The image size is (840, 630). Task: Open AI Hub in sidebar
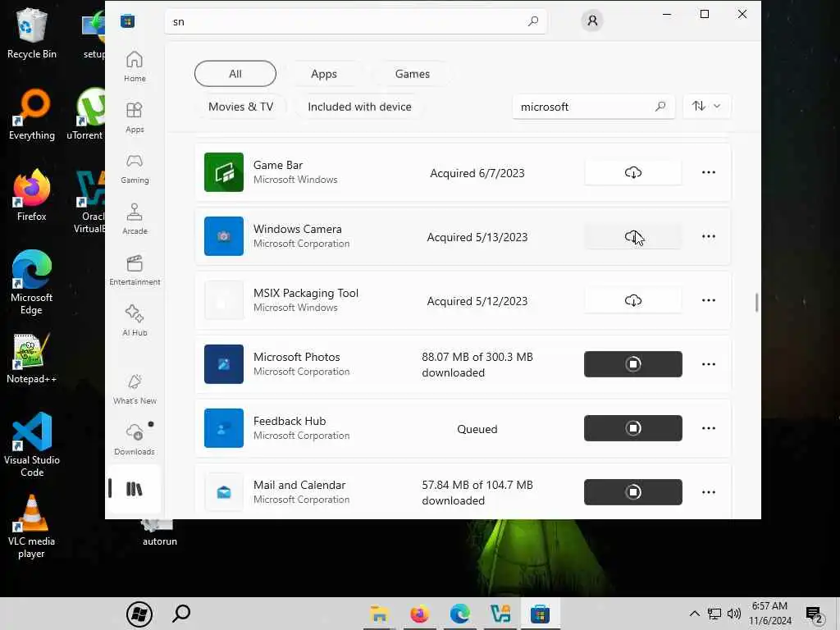tap(135, 321)
